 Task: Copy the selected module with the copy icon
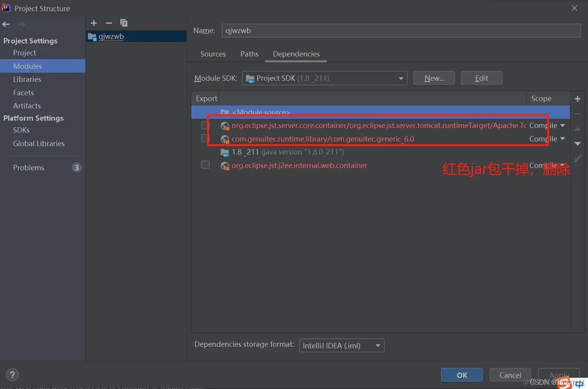point(124,23)
